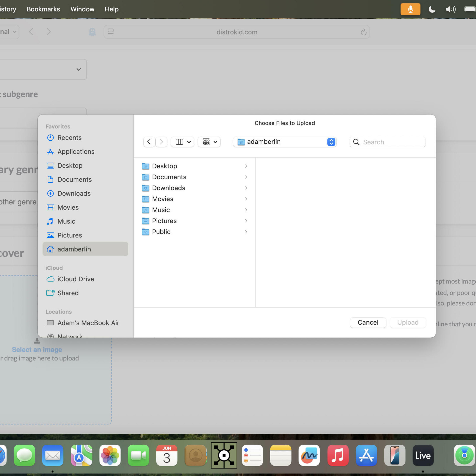The width and height of the screenshot is (476, 476).
Task: Open the group-by options dropdown
Action: [209, 142]
